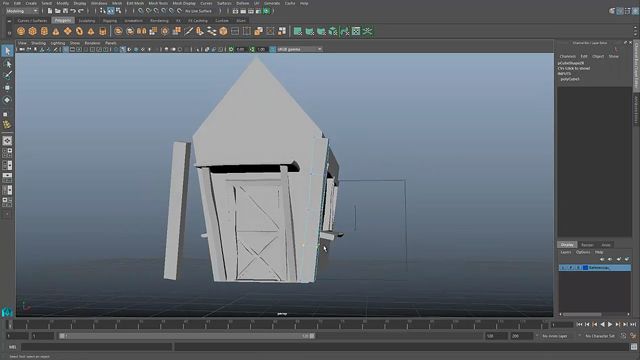Switch to the Display layer tab
640x360 pixels.
[x=567, y=245]
